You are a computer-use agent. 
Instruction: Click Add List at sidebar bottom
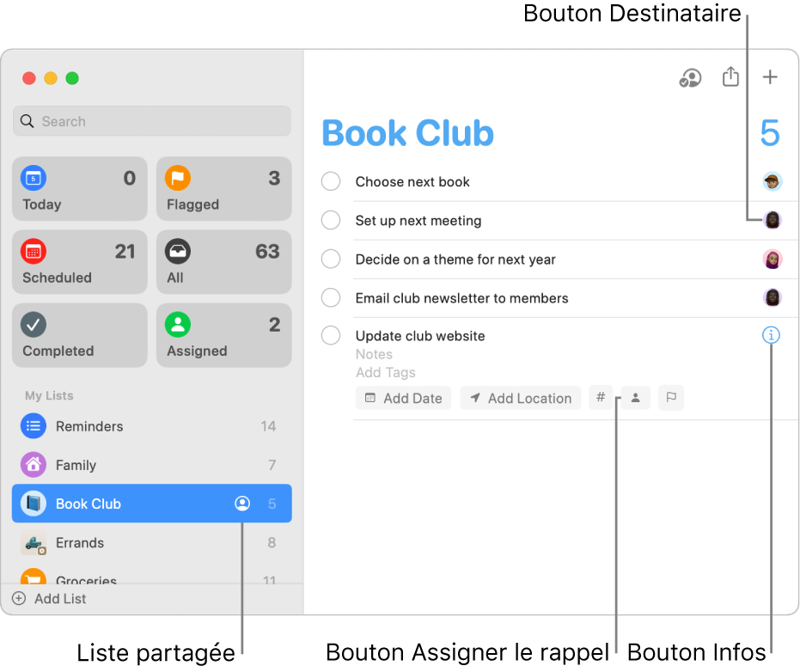[50, 599]
